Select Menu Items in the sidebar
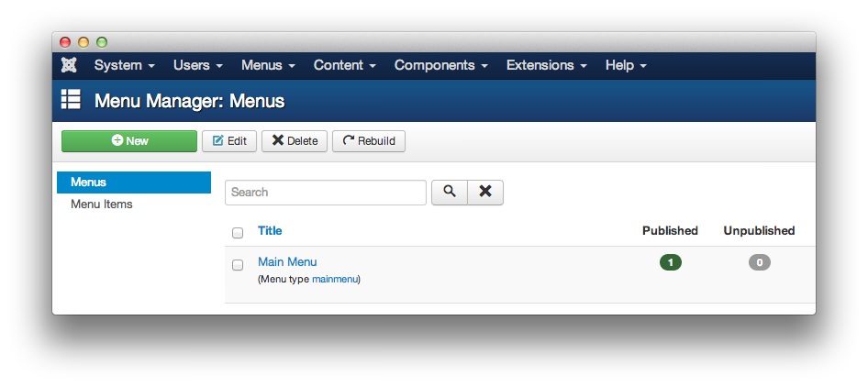 coord(102,205)
